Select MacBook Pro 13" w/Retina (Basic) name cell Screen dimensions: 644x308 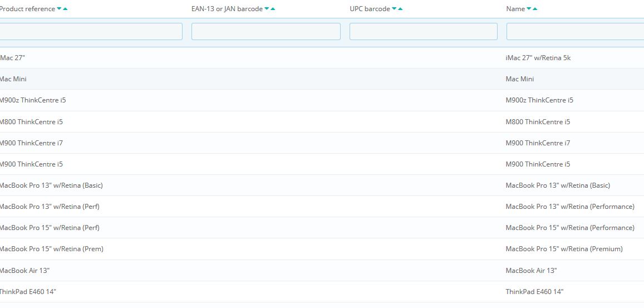click(x=558, y=185)
